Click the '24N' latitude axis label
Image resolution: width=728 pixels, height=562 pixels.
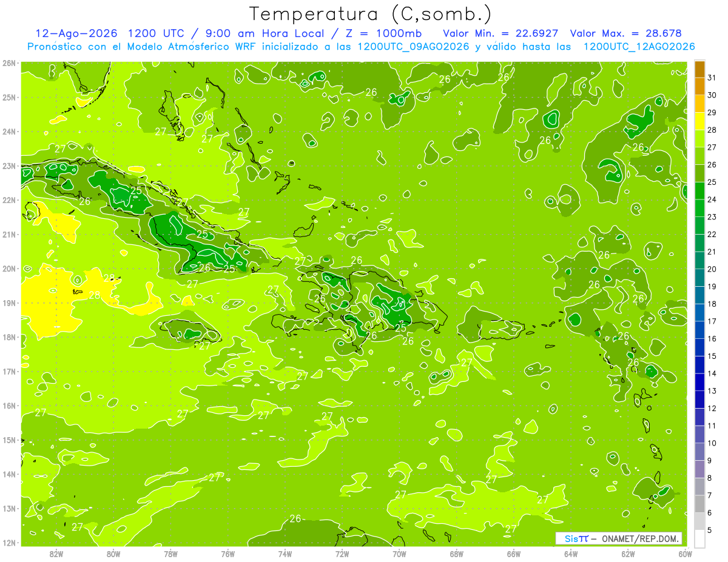pyautogui.click(x=8, y=132)
